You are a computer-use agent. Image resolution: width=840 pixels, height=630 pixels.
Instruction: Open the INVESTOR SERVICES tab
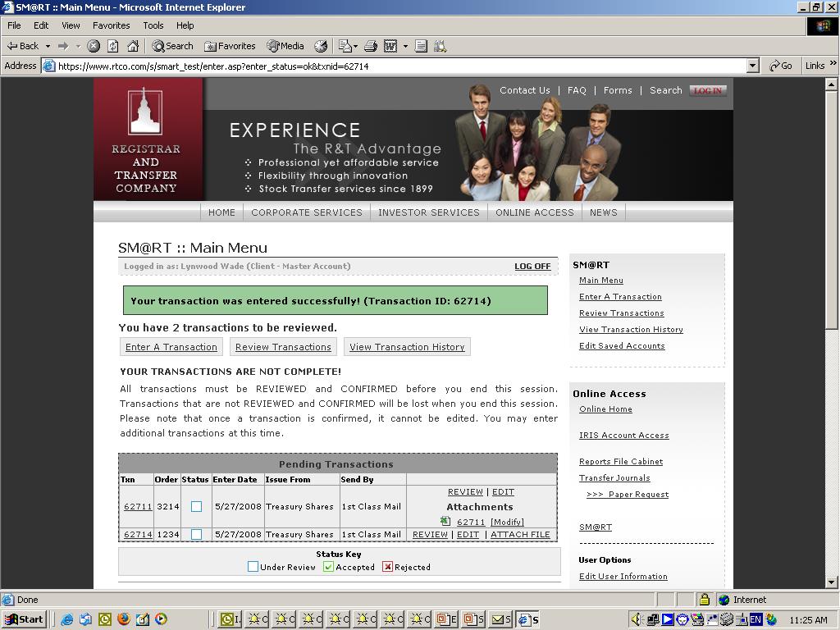point(428,212)
